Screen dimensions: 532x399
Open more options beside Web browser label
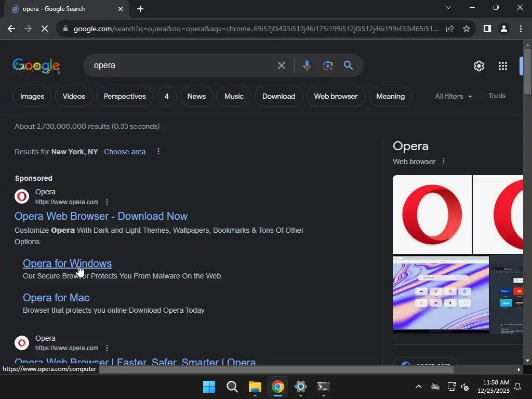(x=444, y=161)
